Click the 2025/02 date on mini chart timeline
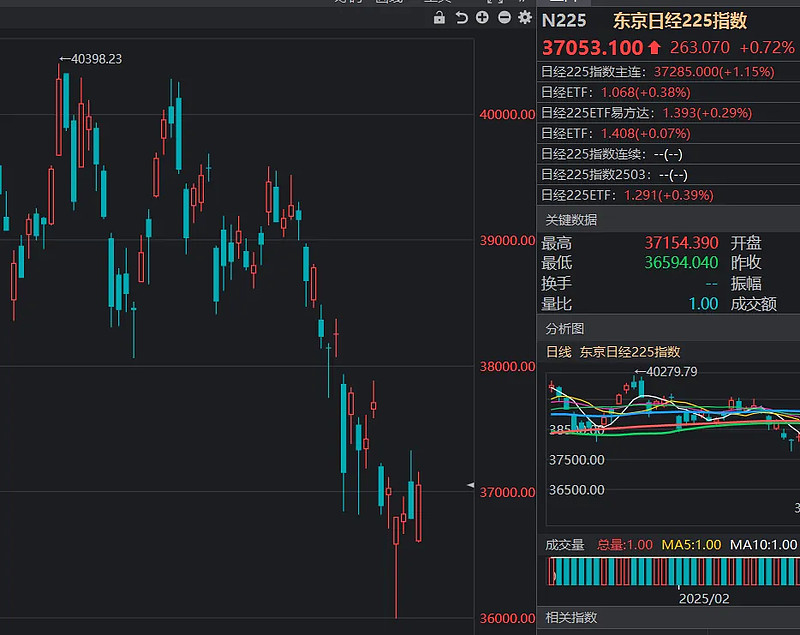Viewport: 800px width, 635px height. [705, 597]
